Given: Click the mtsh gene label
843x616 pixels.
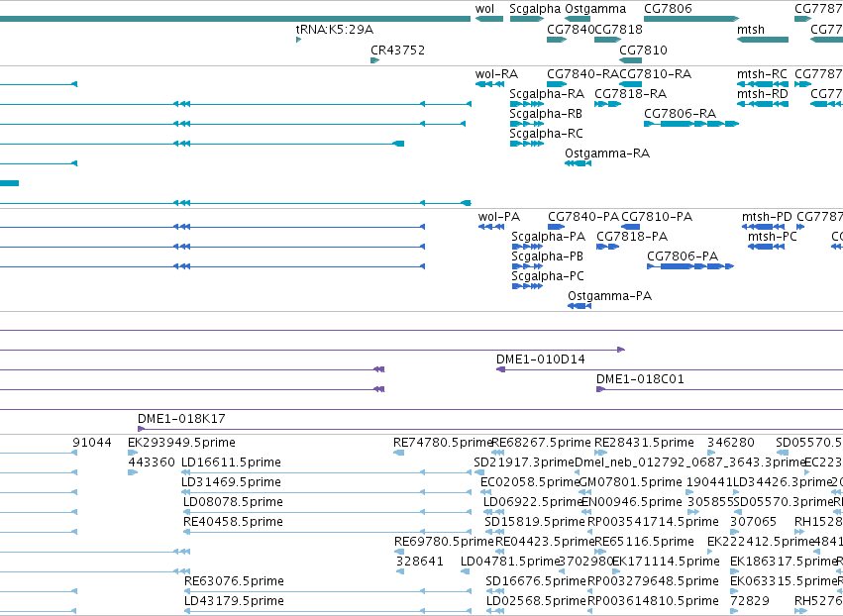Looking at the screenshot, I should coord(751,29).
